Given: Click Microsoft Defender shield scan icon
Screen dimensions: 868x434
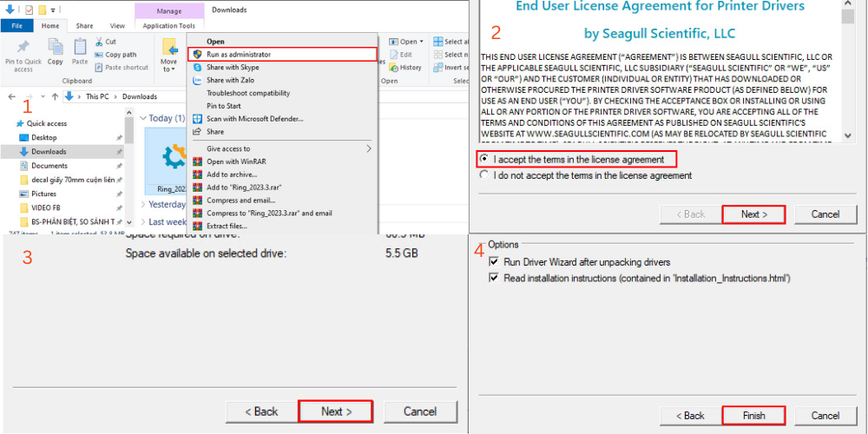Looking at the screenshot, I should [x=197, y=118].
